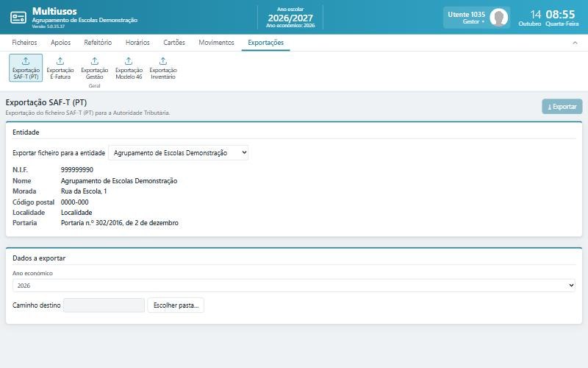The height and width of the screenshot is (368, 588).
Task: Switch to the Apoios tab
Action: [x=61, y=43]
